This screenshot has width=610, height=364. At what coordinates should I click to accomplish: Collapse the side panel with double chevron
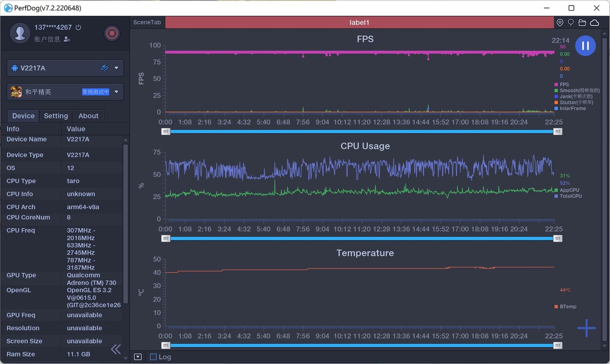[116, 349]
